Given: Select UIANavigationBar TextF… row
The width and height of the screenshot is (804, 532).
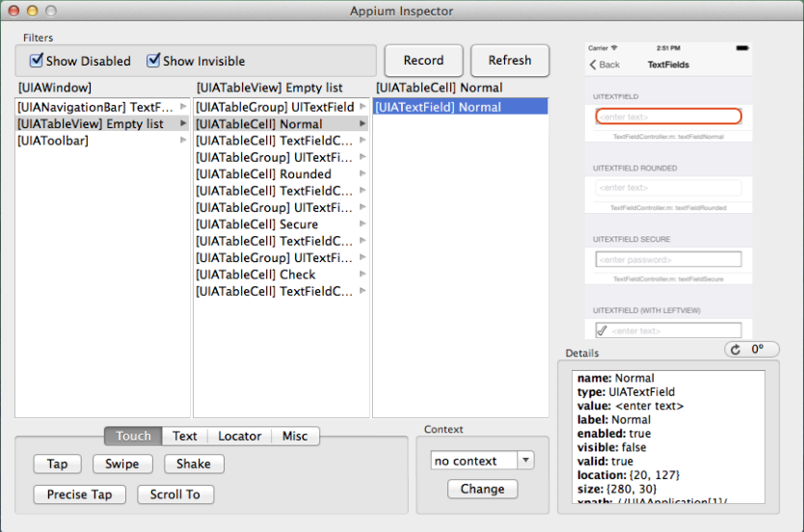Looking at the screenshot, I should tap(102, 107).
